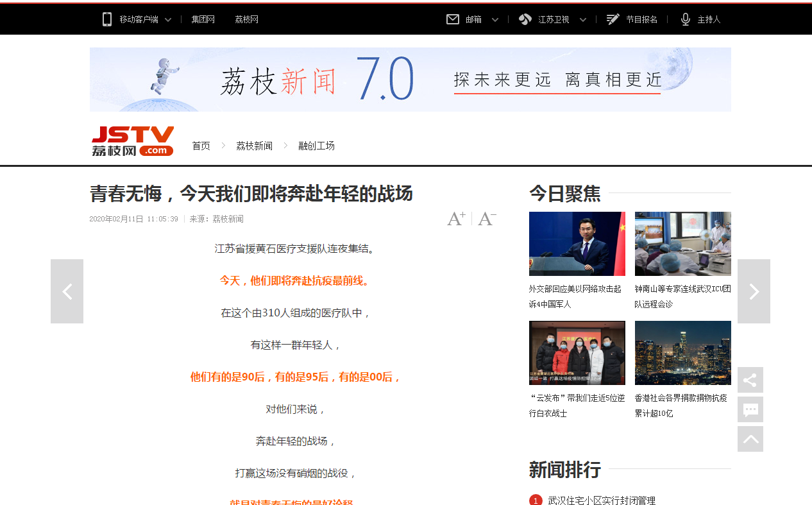Expand the 江苏卫视 dropdown menu
This screenshot has width=812, height=505.
(x=583, y=19)
